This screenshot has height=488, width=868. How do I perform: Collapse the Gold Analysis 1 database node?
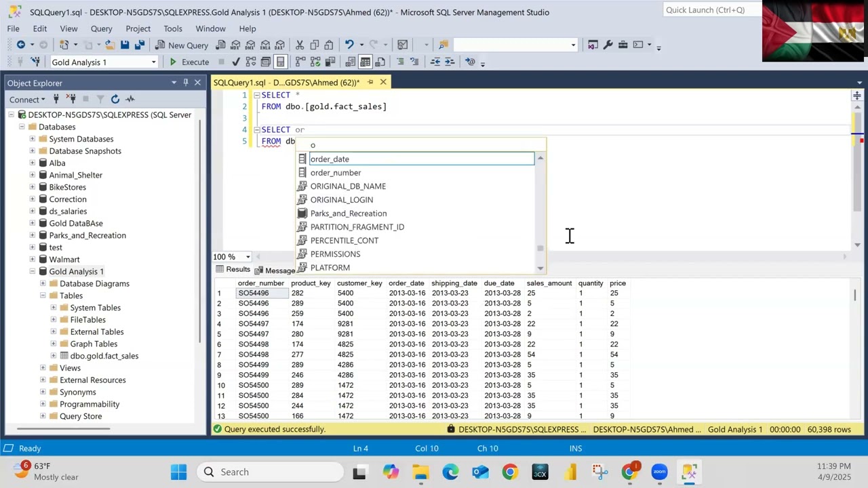[33, 271]
